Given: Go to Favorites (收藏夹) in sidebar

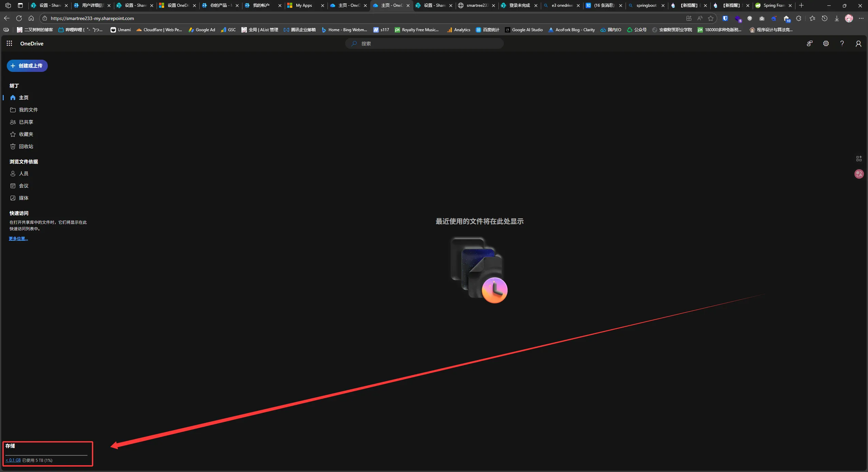Looking at the screenshot, I should point(26,134).
